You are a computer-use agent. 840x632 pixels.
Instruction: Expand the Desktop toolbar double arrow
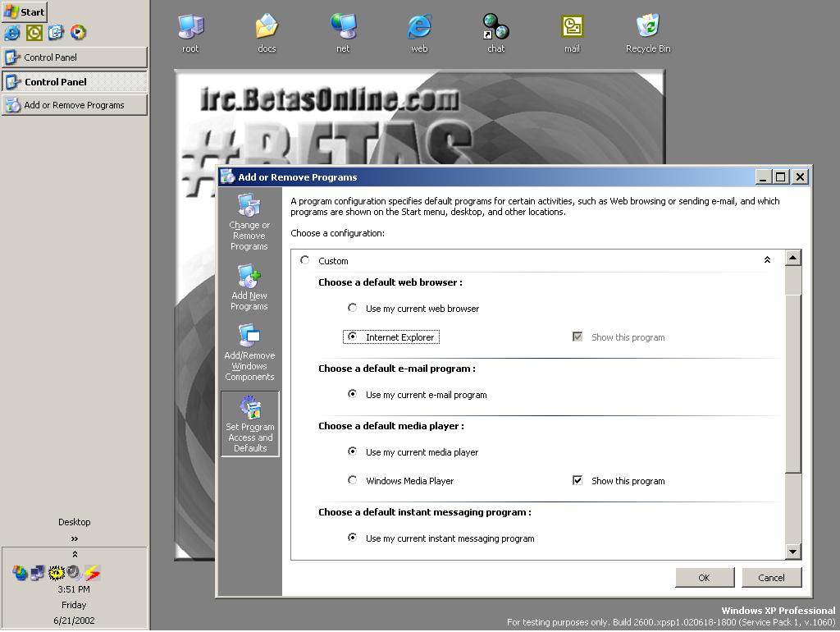tap(75, 538)
